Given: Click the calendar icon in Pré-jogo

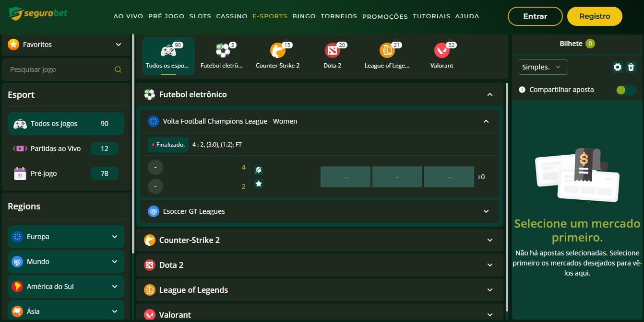Looking at the screenshot, I should (20, 173).
